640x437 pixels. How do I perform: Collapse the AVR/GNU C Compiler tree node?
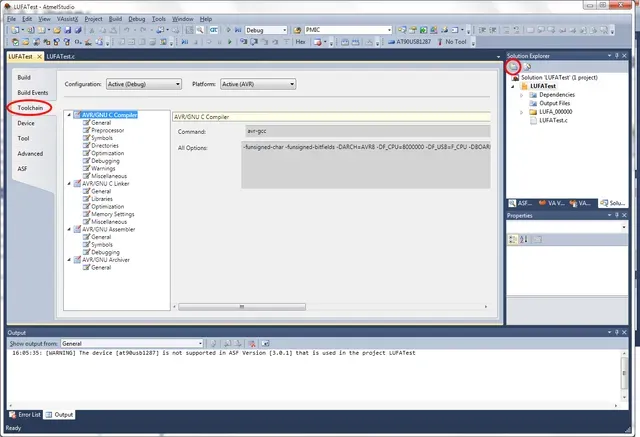click(x=69, y=115)
